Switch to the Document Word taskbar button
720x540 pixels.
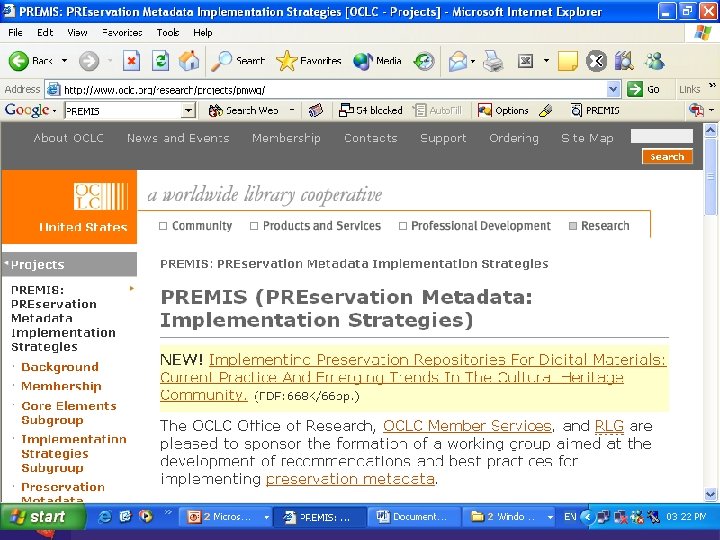(414, 517)
